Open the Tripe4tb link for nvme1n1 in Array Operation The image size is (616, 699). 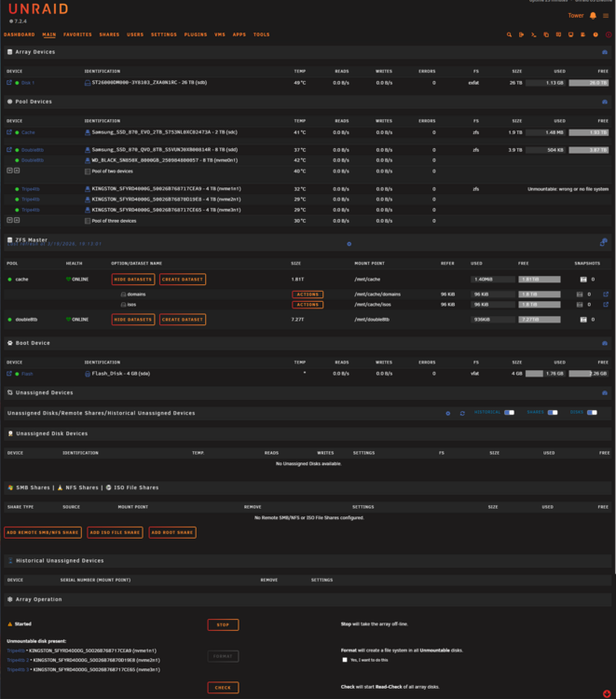click(x=16, y=651)
